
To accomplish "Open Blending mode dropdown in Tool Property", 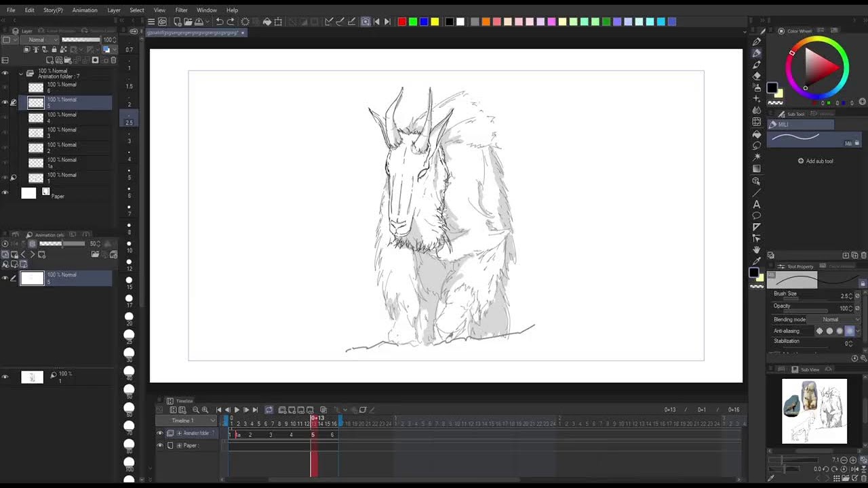I will (x=835, y=319).
